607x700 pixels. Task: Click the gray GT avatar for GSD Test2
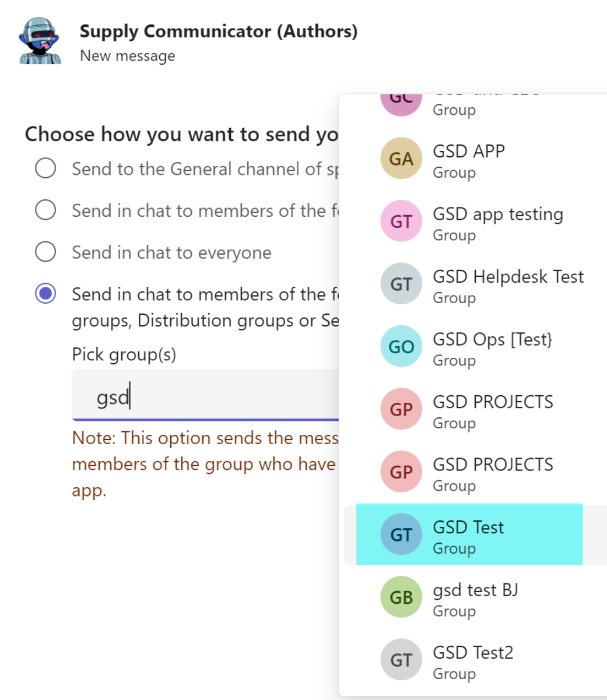coord(401,659)
